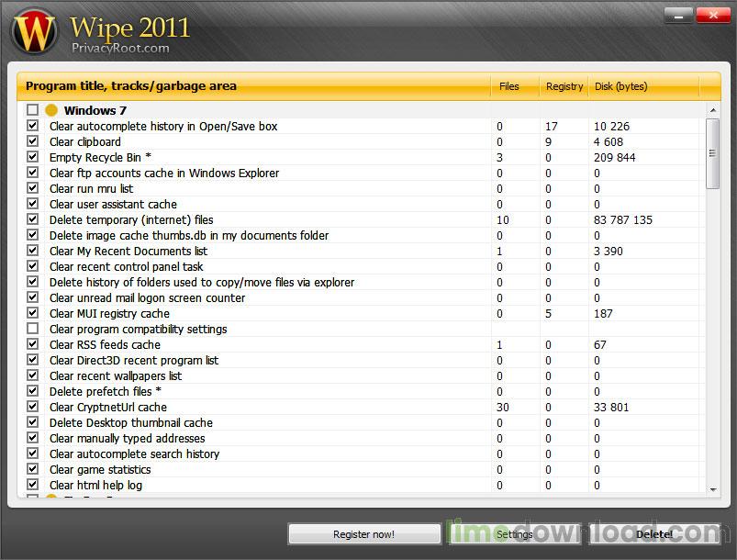The height and width of the screenshot is (560, 737).
Task: Click the vertical scrollbar thumb
Action: (x=712, y=153)
